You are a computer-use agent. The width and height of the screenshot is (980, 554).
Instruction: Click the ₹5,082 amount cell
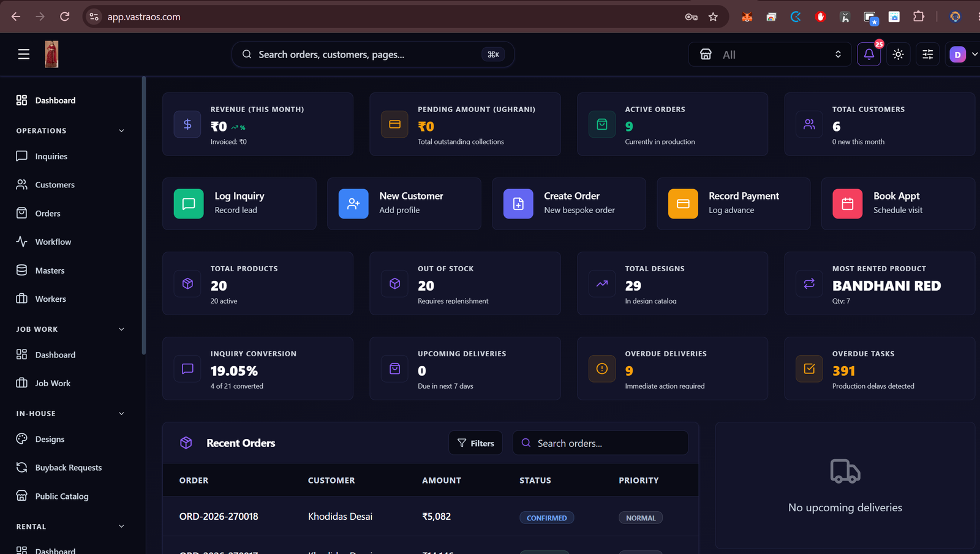[x=436, y=517]
